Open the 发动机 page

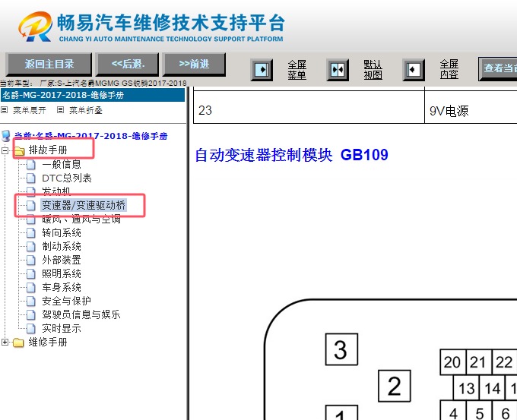click(56, 191)
